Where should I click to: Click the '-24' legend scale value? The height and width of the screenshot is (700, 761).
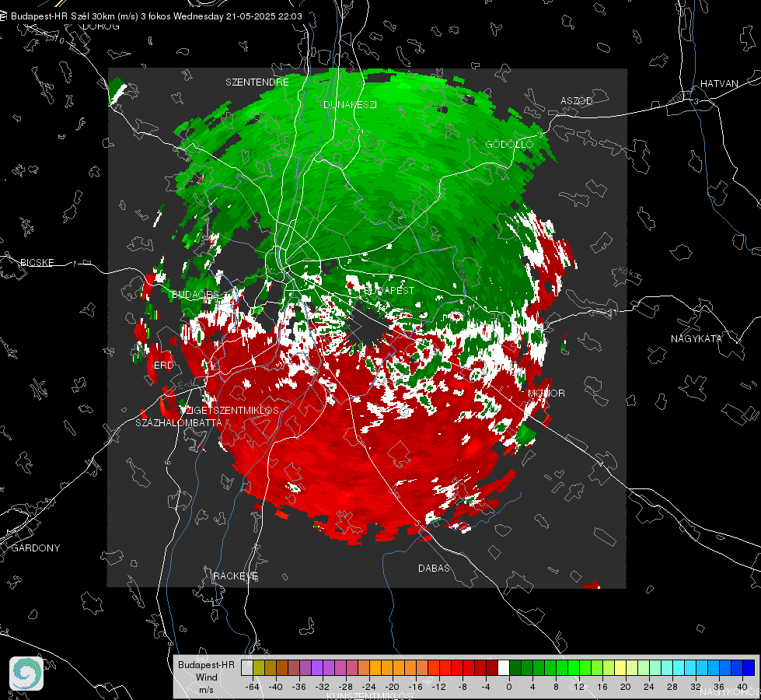click(x=369, y=687)
